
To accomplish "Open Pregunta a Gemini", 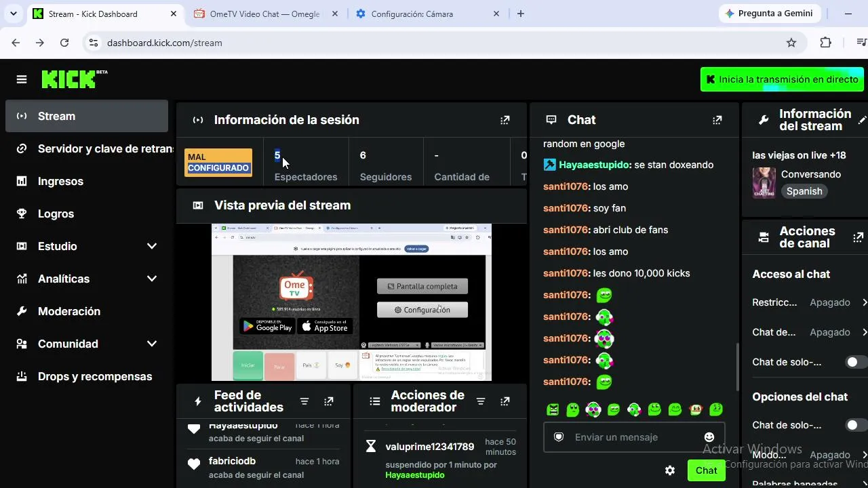I will pos(768,14).
